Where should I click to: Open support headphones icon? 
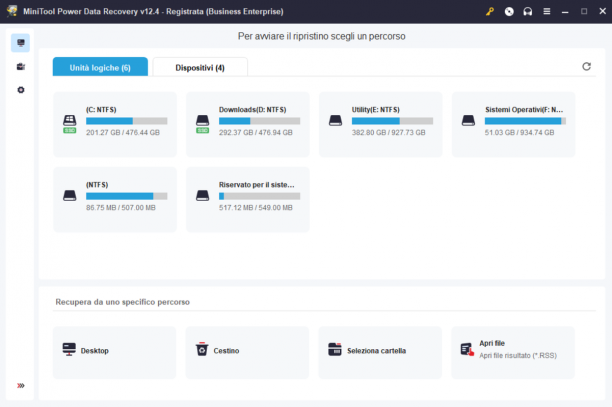point(528,11)
